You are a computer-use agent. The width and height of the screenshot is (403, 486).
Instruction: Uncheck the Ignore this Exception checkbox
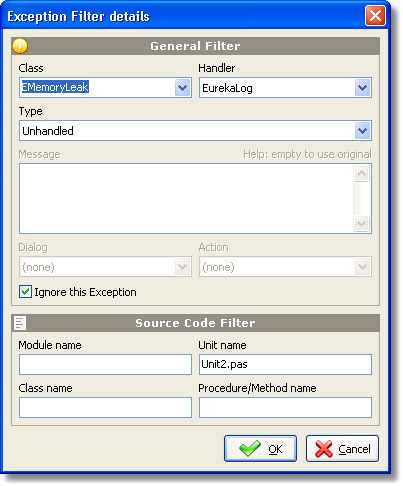tap(25, 292)
